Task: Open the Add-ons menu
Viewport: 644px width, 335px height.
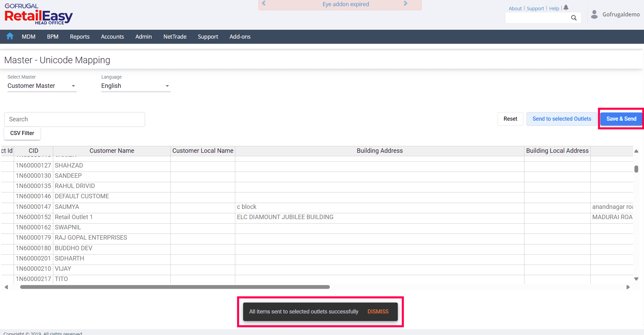Action: click(240, 37)
